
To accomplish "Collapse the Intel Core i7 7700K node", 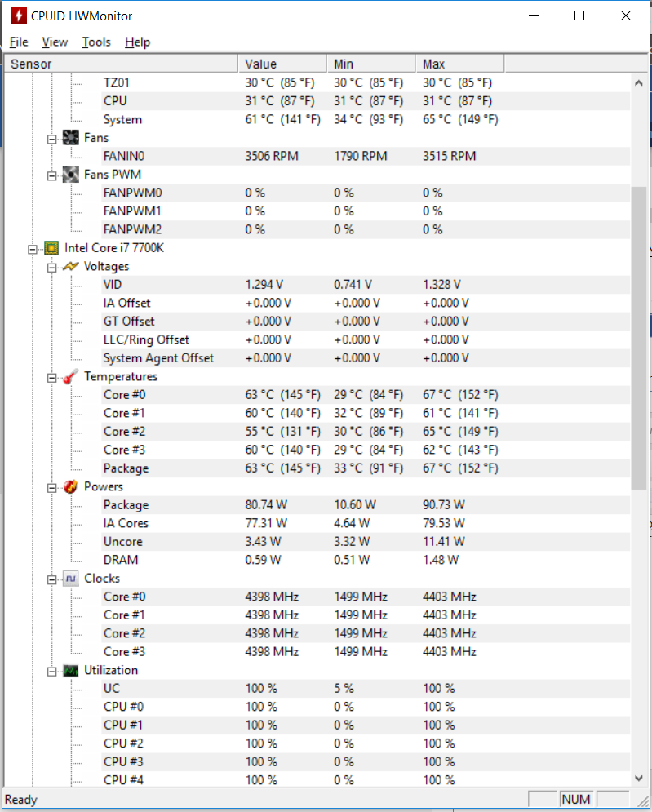I will pyautogui.click(x=33, y=249).
